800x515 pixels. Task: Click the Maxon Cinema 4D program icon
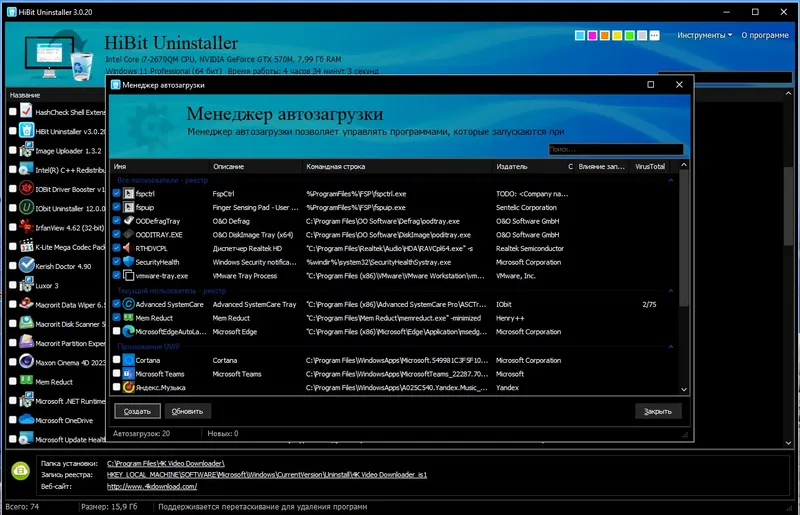[27, 362]
